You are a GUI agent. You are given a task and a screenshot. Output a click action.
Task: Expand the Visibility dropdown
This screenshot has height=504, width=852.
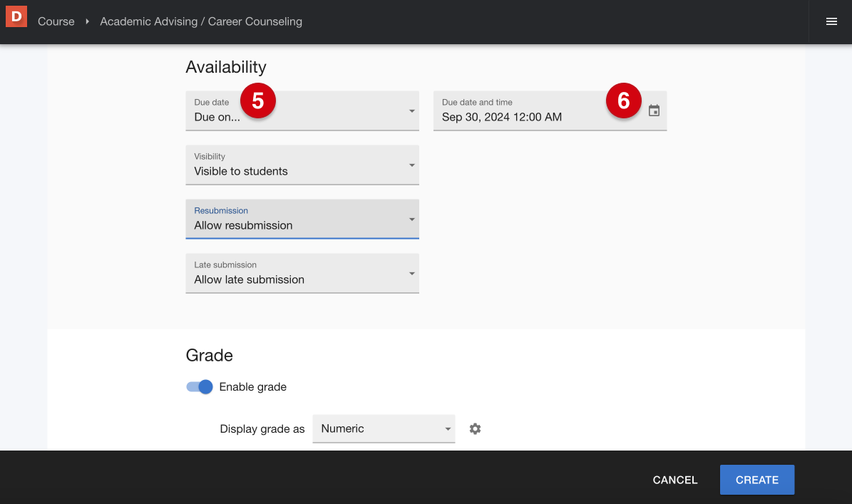[302, 165]
